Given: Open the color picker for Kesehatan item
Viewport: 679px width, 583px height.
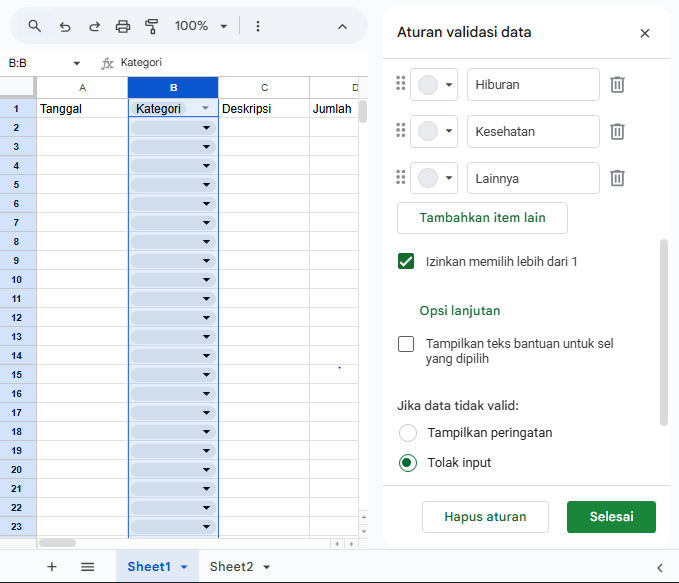Looking at the screenshot, I should coord(434,131).
